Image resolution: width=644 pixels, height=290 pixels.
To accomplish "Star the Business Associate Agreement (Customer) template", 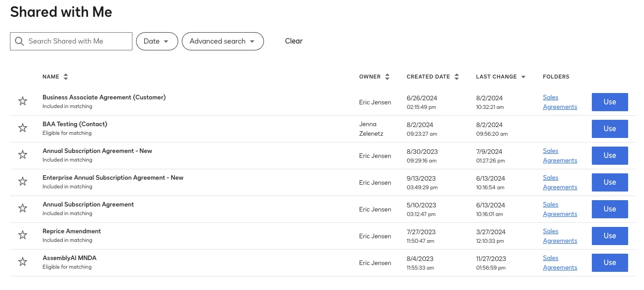I will tap(23, 101).
